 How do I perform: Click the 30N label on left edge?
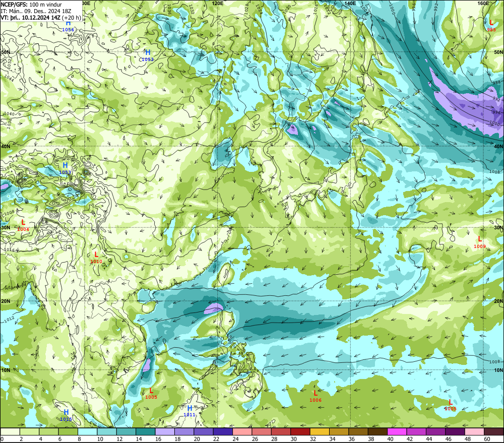(x=6, y=228)
